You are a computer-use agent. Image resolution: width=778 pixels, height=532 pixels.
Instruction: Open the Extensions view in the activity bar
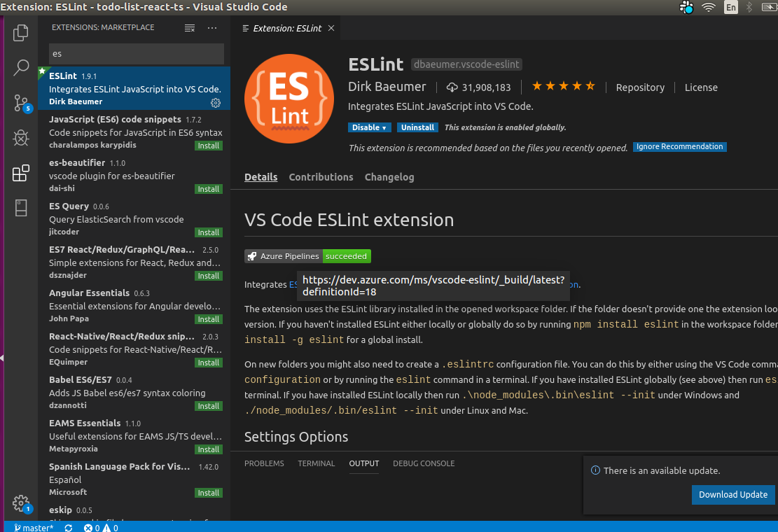pyautogui.click(x=20, y=172)
